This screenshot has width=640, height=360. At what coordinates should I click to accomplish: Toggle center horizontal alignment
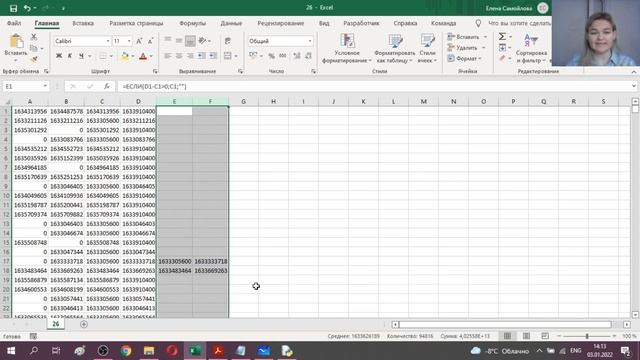coord(179,56)
